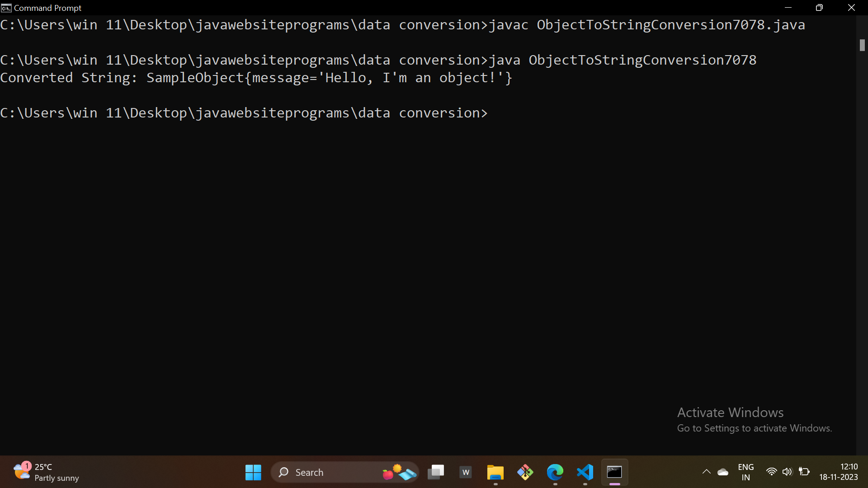
Task: Launch the Word app from taskbar
Action: [466, 472]
